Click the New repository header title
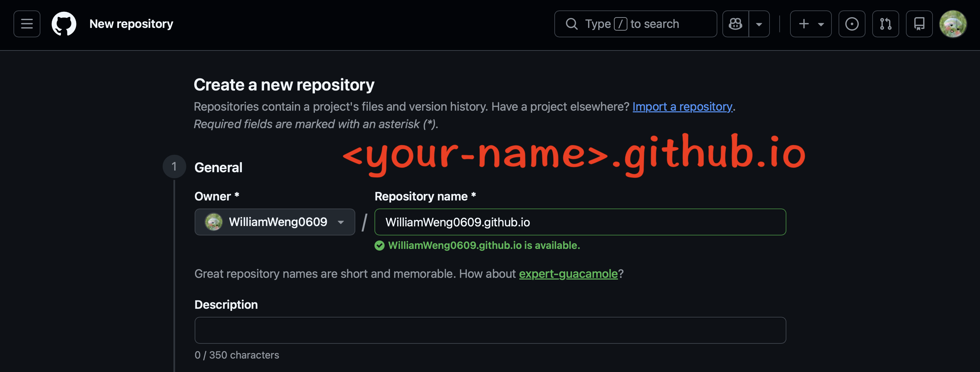The width and height of the screenshot is (980, 372). point(131,24)
